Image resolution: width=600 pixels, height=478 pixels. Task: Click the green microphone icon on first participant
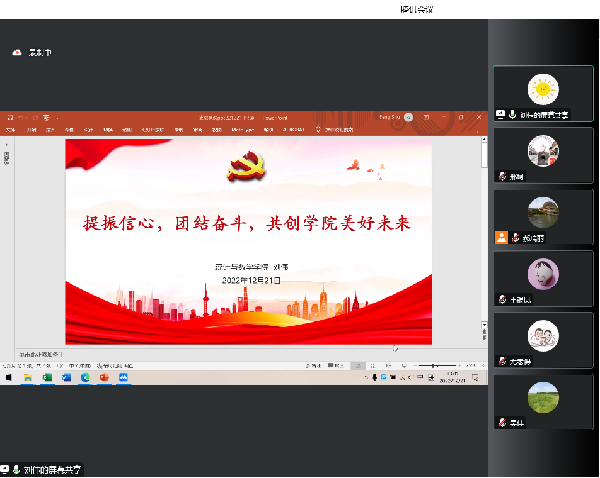[512, 115]
